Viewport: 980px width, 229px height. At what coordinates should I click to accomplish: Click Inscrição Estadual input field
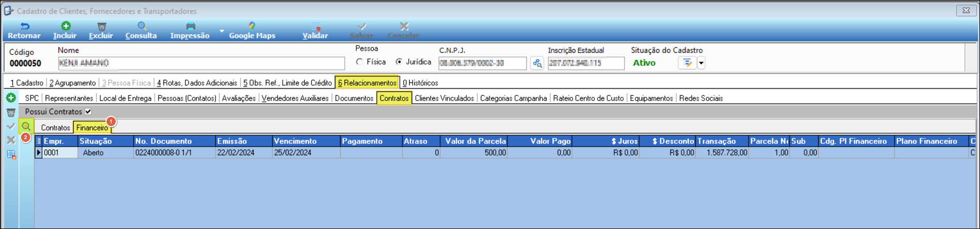coord(586,63)
